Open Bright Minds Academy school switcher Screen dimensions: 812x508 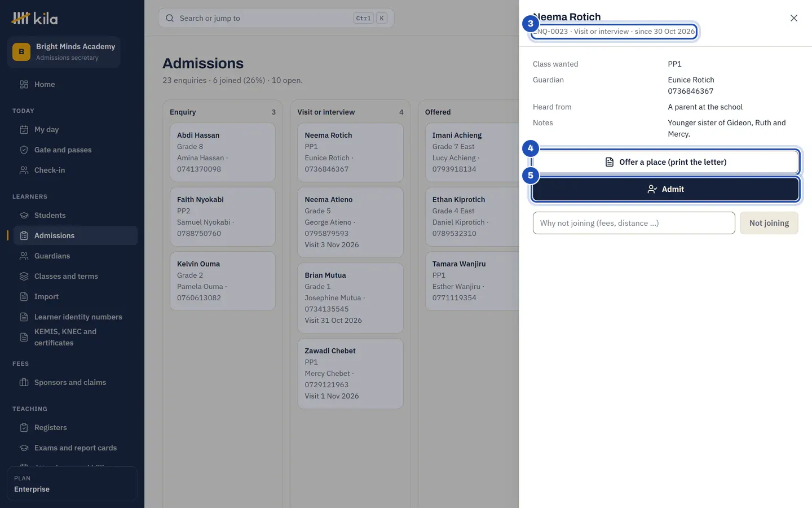coord(64,52)
